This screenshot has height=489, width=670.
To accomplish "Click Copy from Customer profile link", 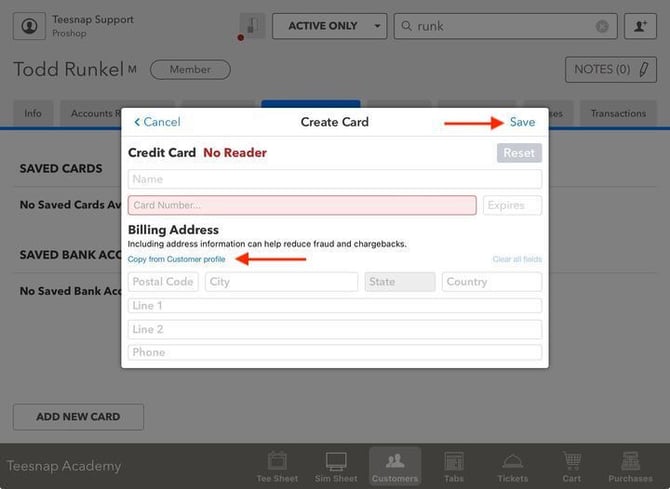I will click(176, 259).
